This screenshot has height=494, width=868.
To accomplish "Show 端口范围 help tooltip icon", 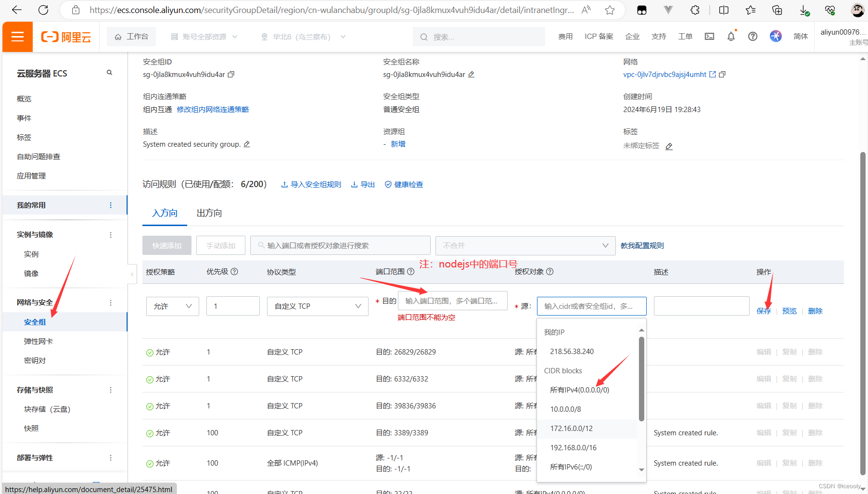I will click(411, 272).
